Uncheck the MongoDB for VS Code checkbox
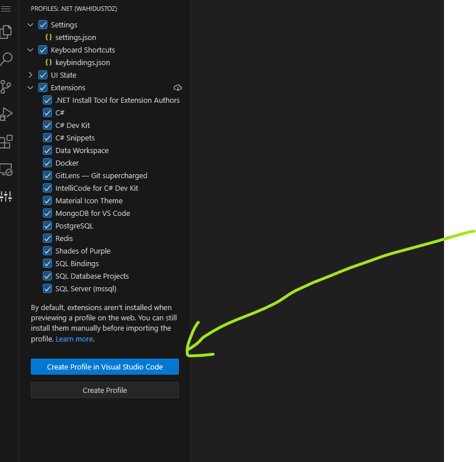This screenshot has height=462, width=476. [47, 213]
